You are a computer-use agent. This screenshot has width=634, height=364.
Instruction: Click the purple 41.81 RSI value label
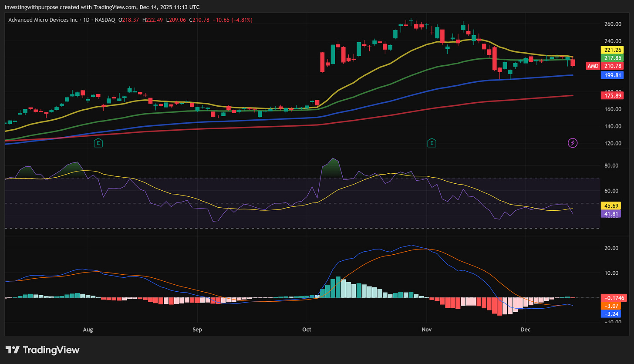(612, 213)
